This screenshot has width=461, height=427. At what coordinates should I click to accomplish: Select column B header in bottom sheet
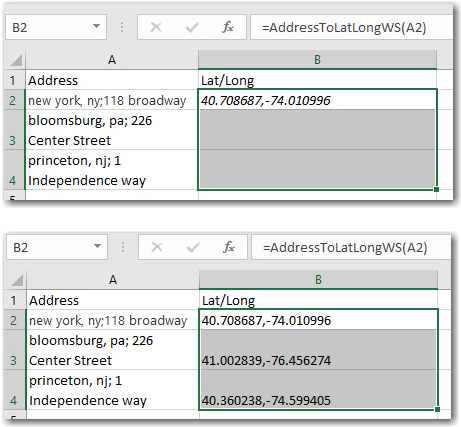pos(318,280)
